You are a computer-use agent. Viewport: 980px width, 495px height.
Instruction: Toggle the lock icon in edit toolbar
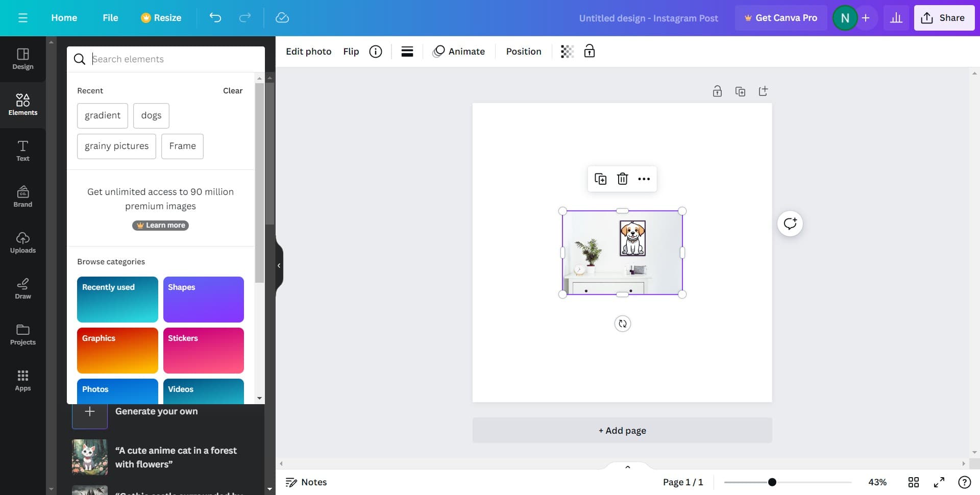coord(590,52)
